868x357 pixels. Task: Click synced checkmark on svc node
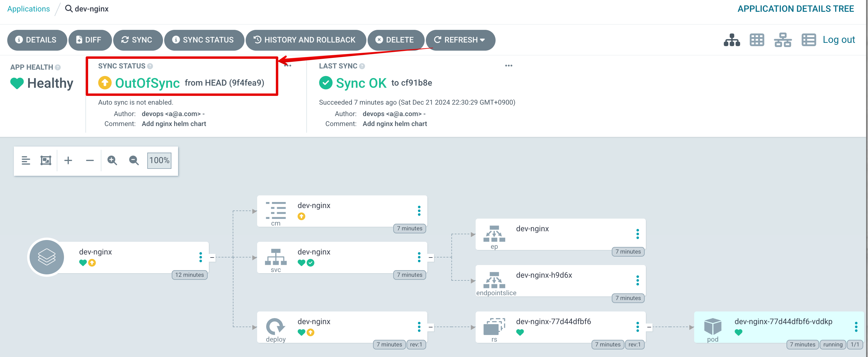tap(310, 263)
